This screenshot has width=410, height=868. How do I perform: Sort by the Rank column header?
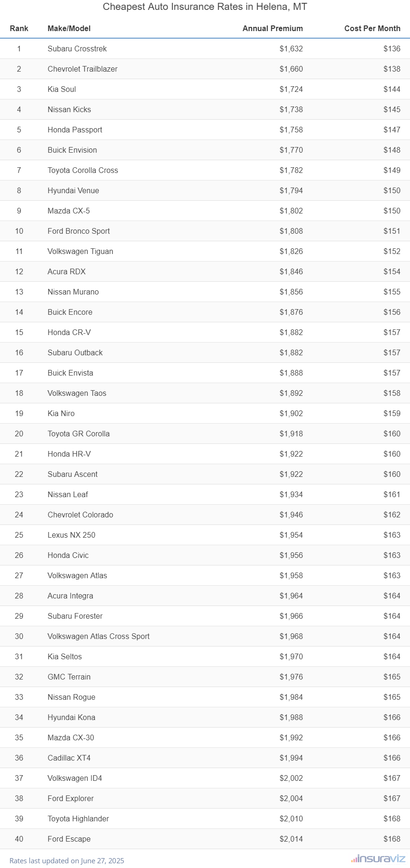click(19, 28)
